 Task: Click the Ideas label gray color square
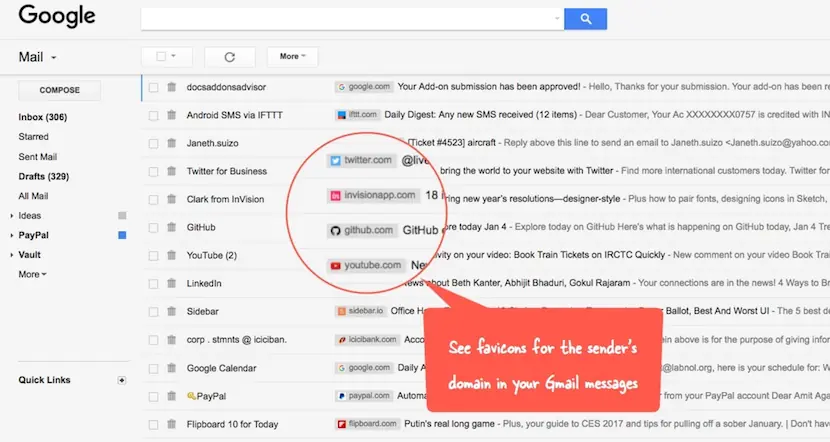pos(122,215)
